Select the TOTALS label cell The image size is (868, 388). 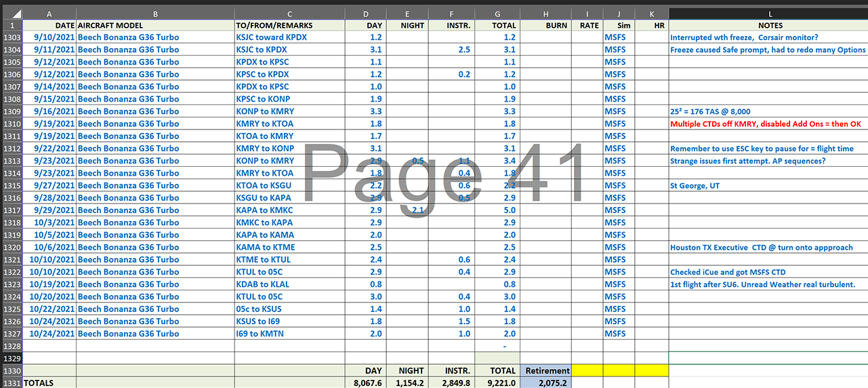(49, 383)
